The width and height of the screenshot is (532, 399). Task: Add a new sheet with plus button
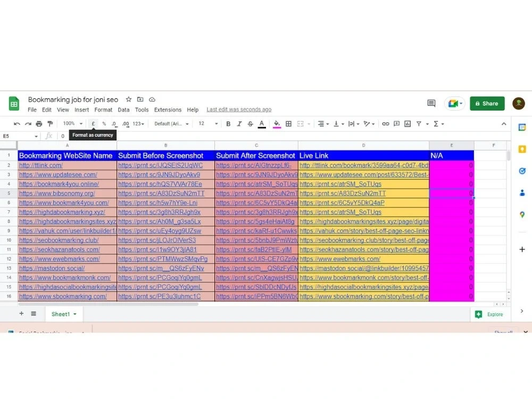pyautogui.click(x=21, y=313)
